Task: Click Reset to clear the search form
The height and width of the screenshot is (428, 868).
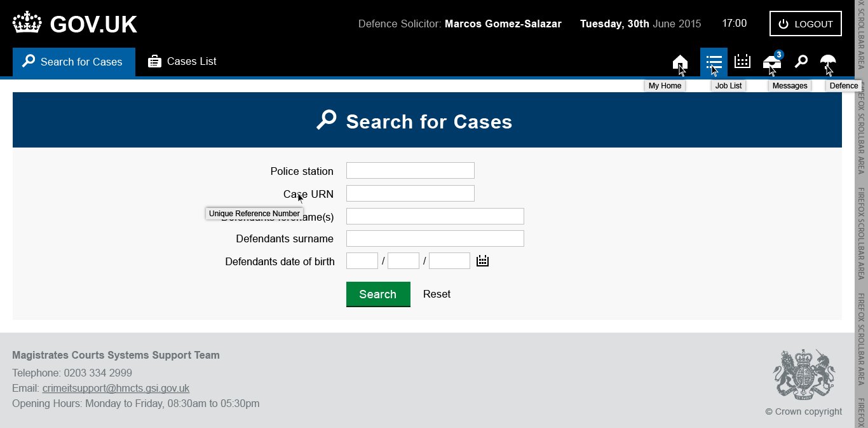Action: click(x=437, y=294)
